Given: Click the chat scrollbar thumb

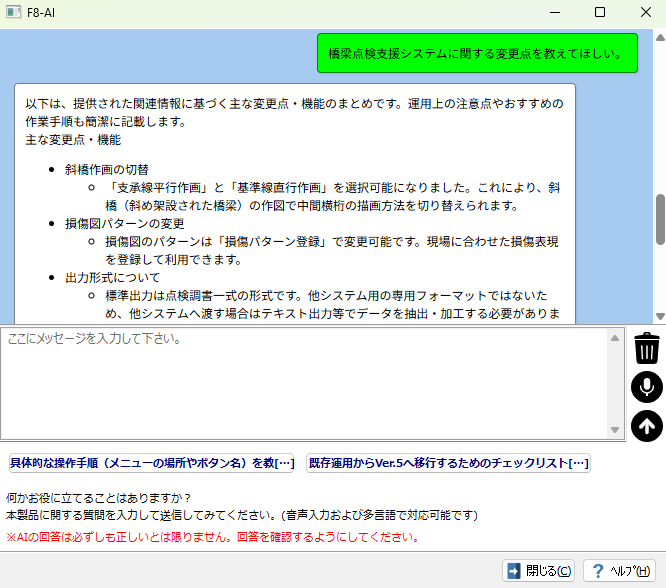Looking at the screenshot, I should point(660,219).
